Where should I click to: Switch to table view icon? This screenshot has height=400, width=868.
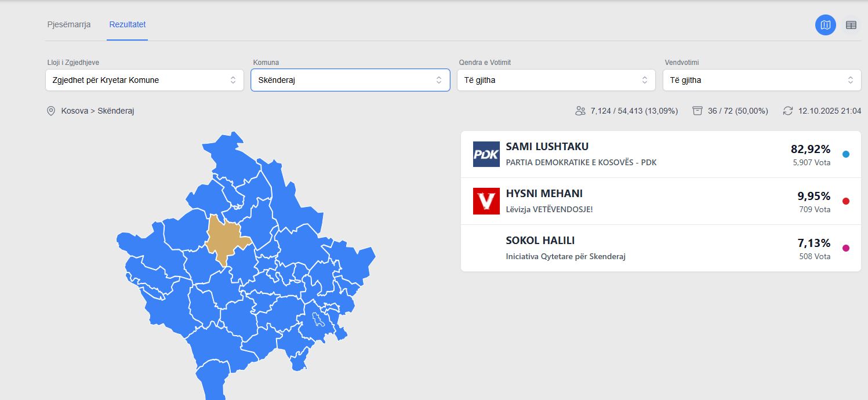[851, 25]
